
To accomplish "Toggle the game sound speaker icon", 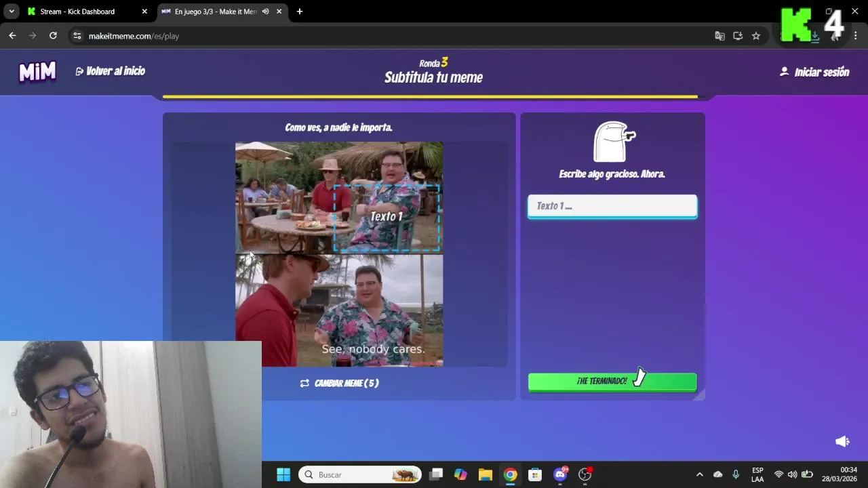I will pos(842,441).
